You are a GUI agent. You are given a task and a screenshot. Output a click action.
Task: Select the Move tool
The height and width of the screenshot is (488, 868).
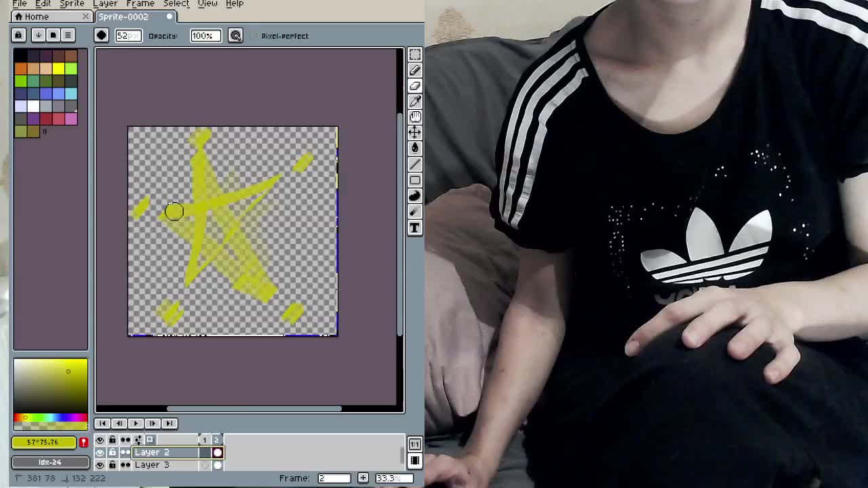pyautogui.click(x=414, y=132)
